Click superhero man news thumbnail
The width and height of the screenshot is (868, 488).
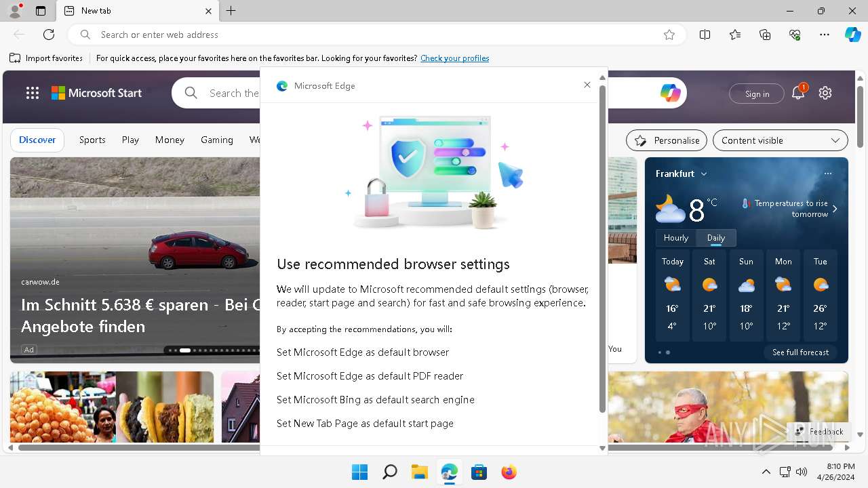[728, 407]
